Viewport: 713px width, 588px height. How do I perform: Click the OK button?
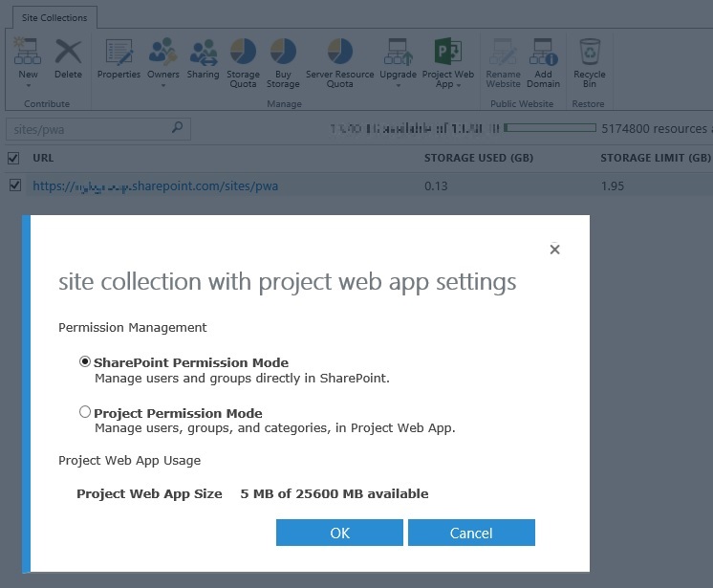(339, 533)
